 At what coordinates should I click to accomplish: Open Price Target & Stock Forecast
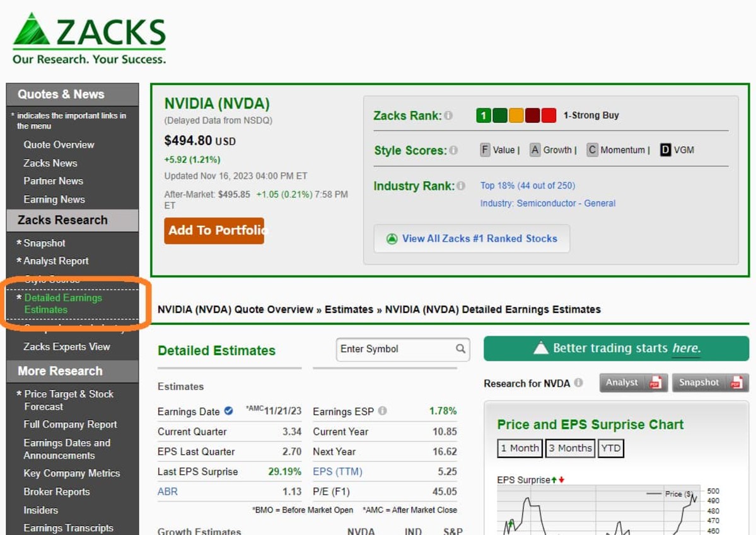[x=69, y=401]
